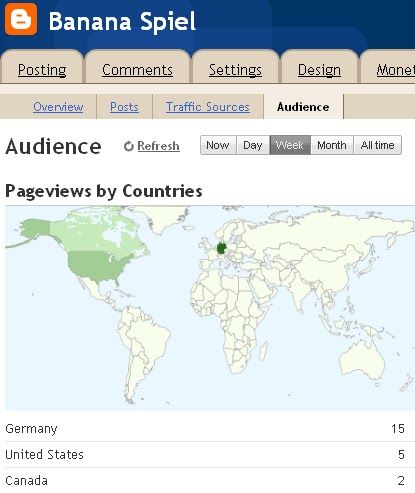
Task: Click the orange Blogger logo icon
Action: coord(21,19)
